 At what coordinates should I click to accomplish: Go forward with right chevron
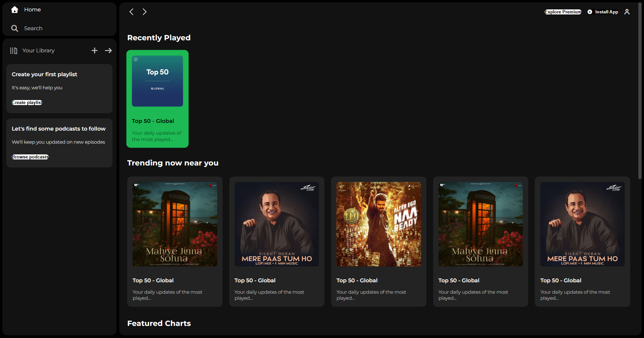coord(144,12)
